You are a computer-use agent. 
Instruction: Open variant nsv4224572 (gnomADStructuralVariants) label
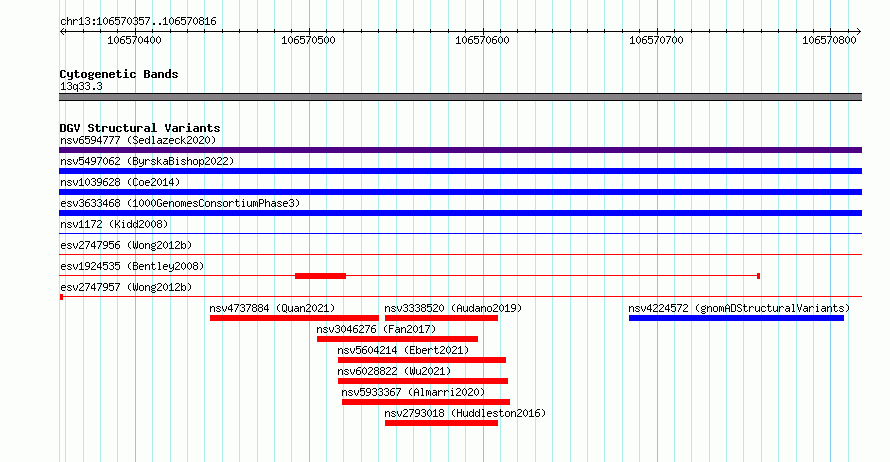coord(739,308)
